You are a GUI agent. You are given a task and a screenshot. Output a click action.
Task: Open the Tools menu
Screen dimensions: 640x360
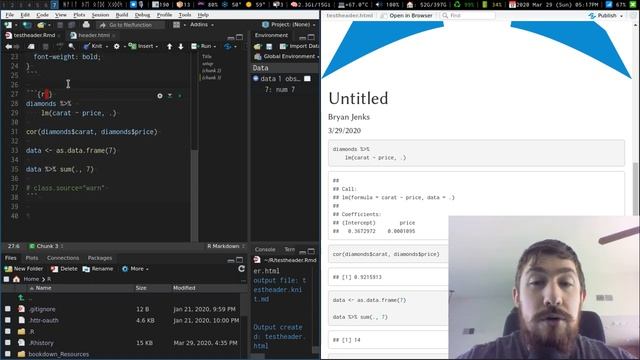184,15
